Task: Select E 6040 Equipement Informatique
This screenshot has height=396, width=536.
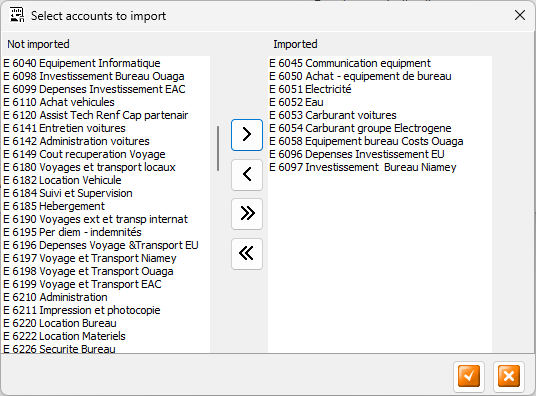Action: pos(106,63)
